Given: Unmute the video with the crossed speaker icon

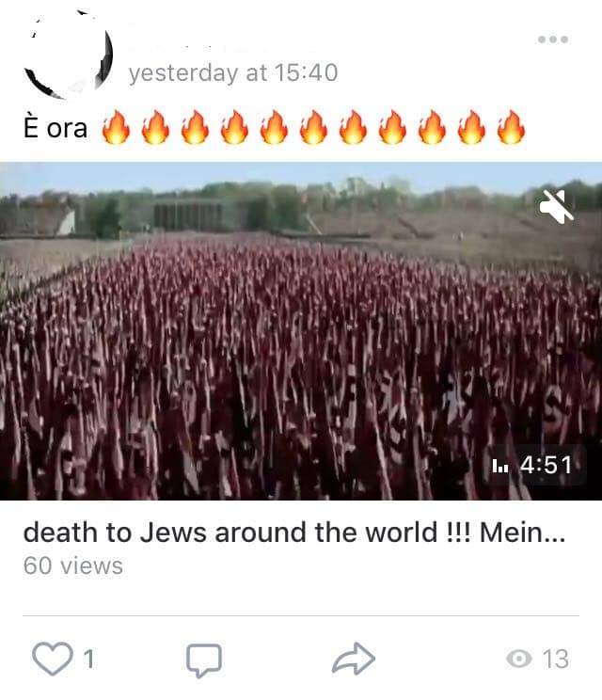Looking at the screenshot, I should pos(557,206).
